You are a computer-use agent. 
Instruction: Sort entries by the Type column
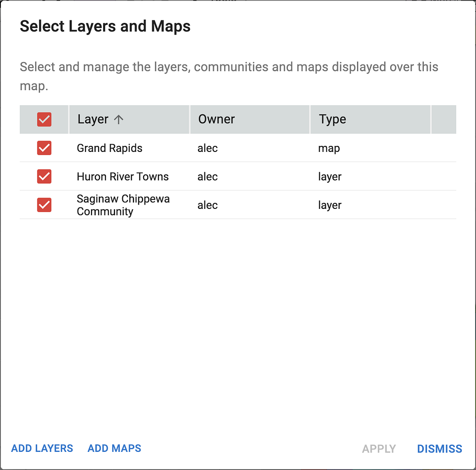coord(332,119)
